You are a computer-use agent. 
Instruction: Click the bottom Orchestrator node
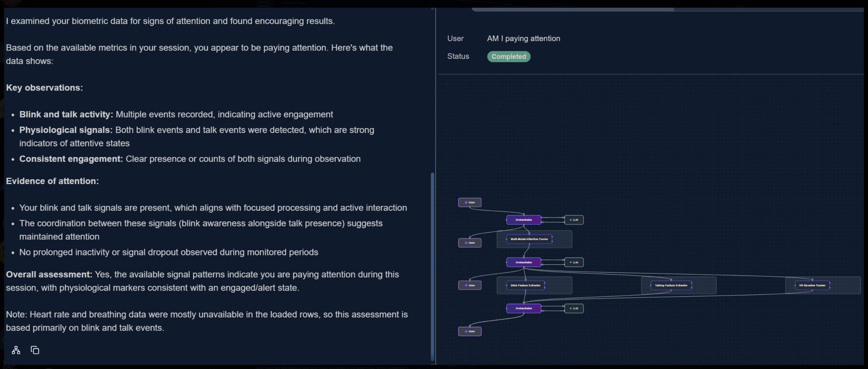coord(524,308)
